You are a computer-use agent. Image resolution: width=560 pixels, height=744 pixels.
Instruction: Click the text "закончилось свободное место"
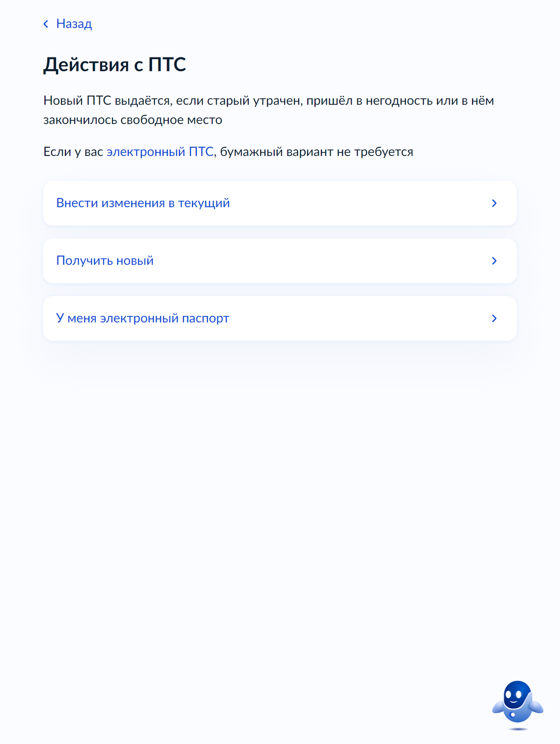pos(133,120)
